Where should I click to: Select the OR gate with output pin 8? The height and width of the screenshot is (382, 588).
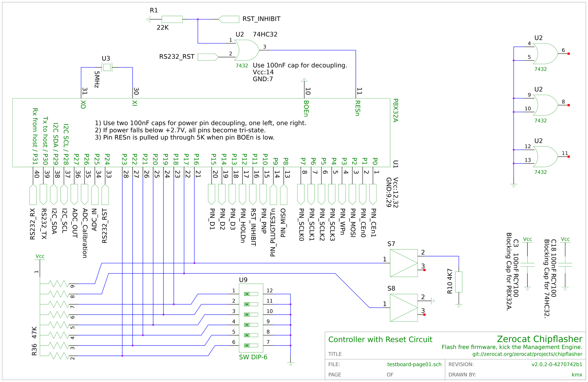coord(546,105)
